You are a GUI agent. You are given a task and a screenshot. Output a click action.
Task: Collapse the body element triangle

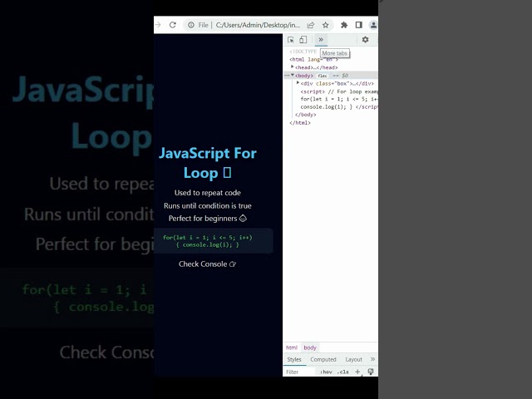(292, 75)
